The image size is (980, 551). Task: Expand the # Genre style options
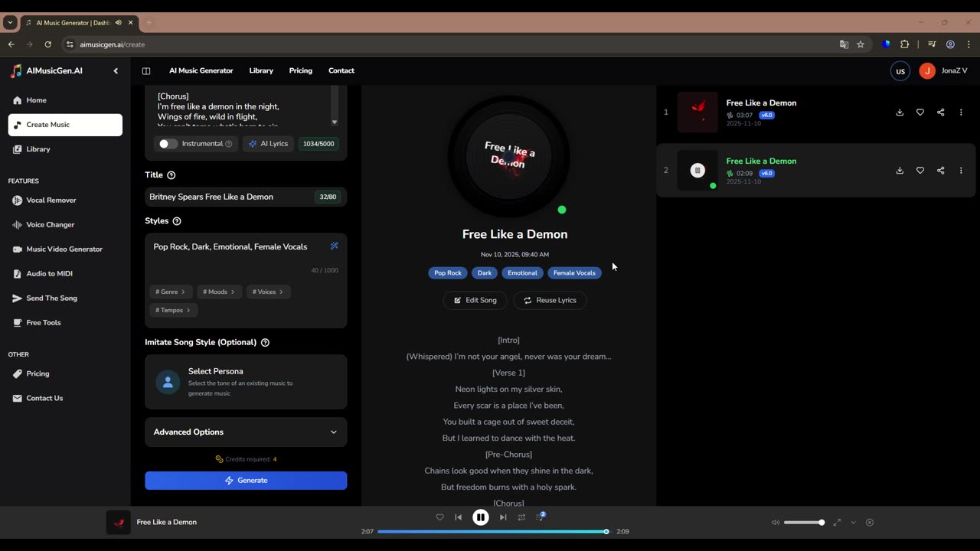click(x=170, y=292)
